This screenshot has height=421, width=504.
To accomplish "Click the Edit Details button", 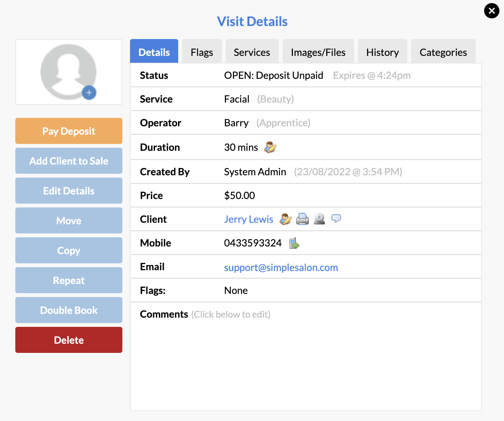I will (x=69, y=191).
